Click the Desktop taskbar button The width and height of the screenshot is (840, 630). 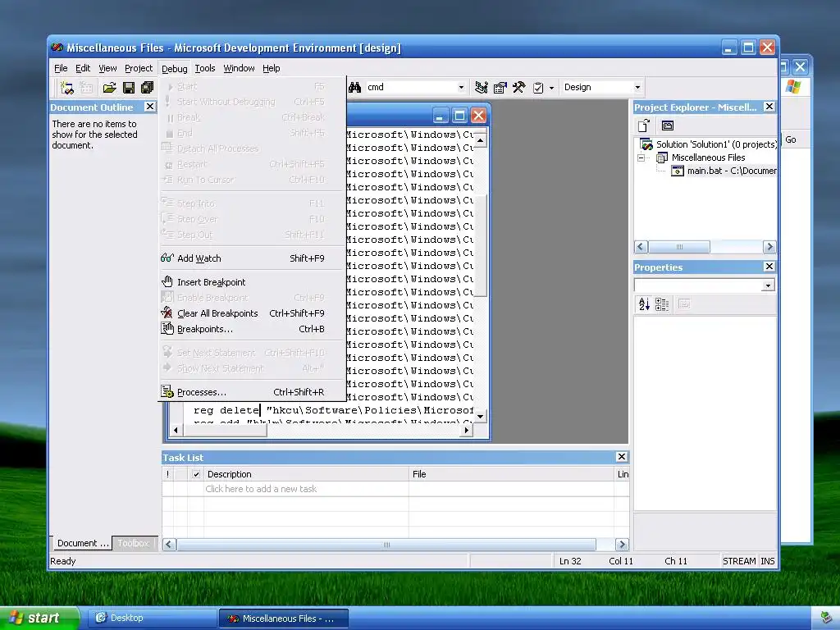152,619
